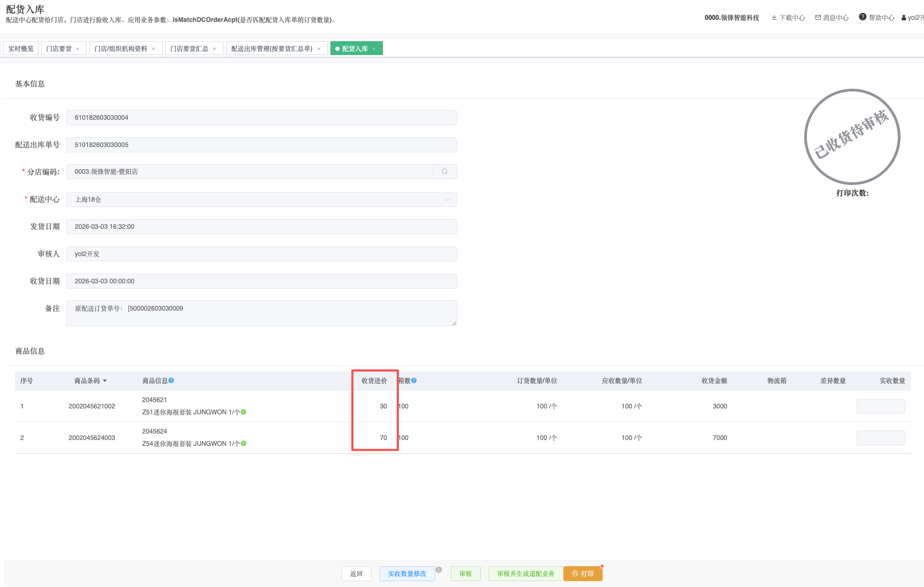Click the 配送出库单号 field
924x587 pixels.
pyautogui.click(x=261, y=145)
